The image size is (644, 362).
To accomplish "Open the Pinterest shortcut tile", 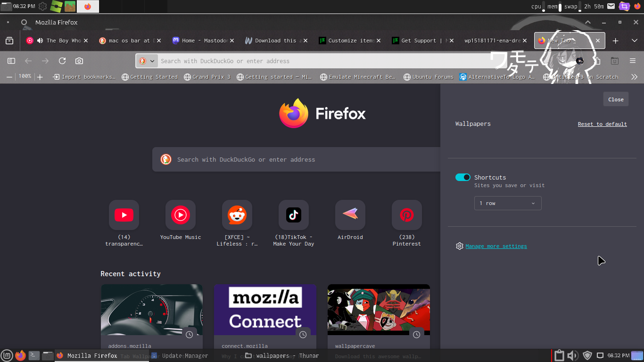I will pyautogui.click(x=407, y=215).
